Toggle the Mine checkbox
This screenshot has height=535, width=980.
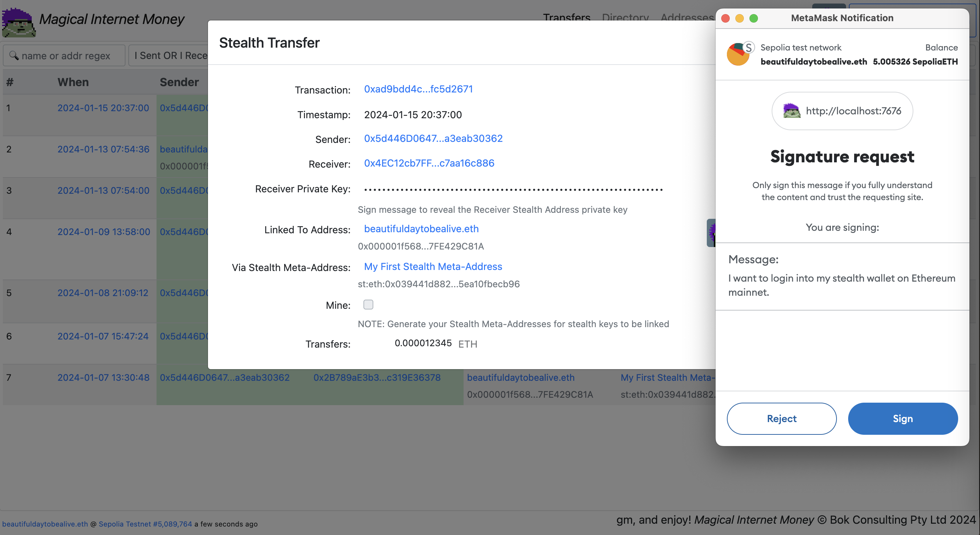tap(368, 305)
